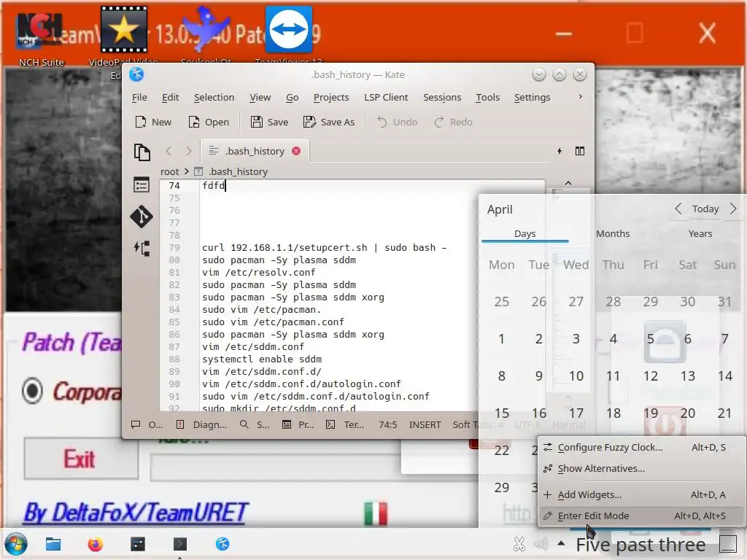
Task: Click the quick open lightning icon
Action: pyautogui.click(x=560, y=151)
